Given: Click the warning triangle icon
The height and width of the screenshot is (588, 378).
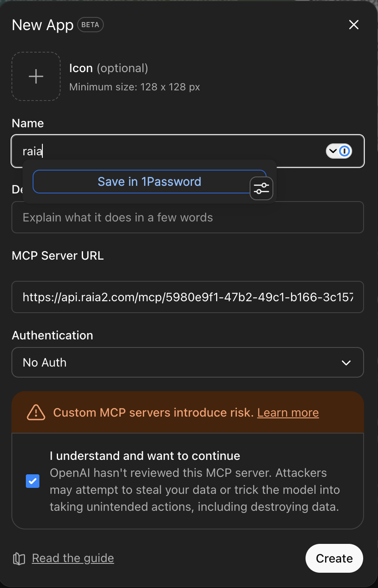Looking at the screenshot, I should (x=36, y=412).
